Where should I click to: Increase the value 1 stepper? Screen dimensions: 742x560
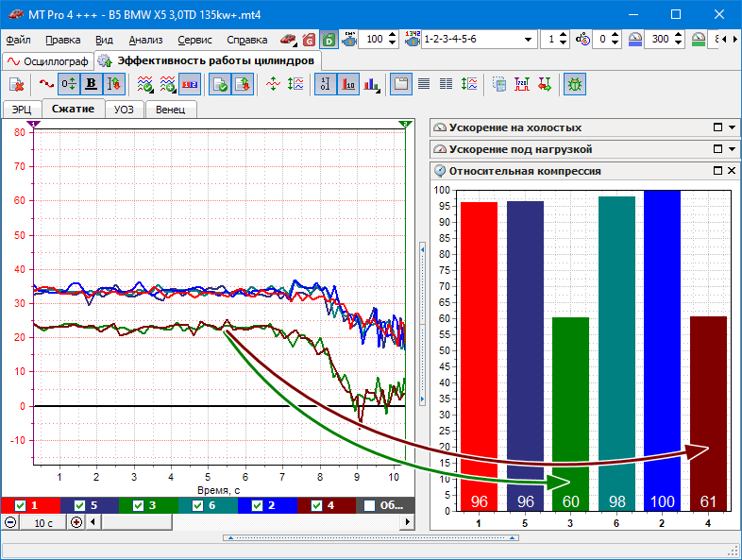(x=563, y=35)
